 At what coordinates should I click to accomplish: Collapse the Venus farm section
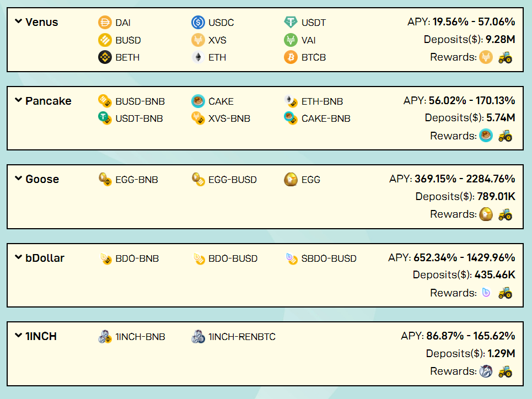[18, 22]
